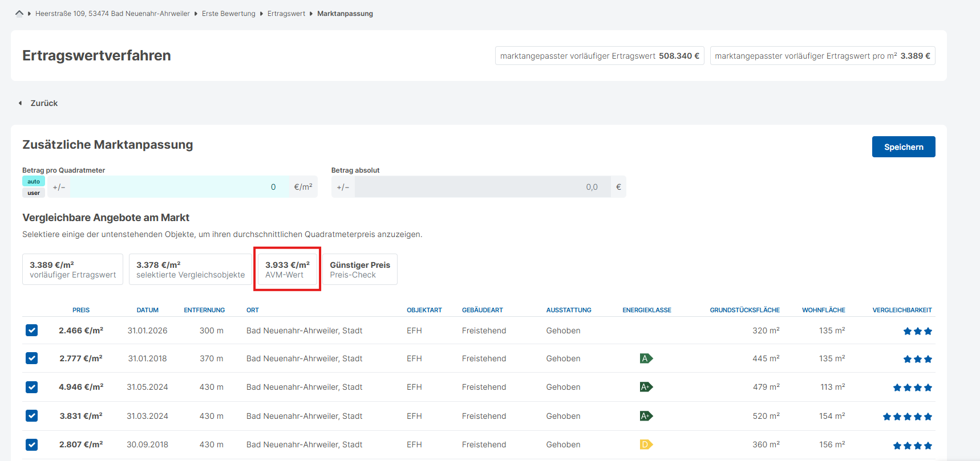The image size is (980, 461).
Task: Sort table by ENTFERNUNG column header
Action: tap(204, 310)
